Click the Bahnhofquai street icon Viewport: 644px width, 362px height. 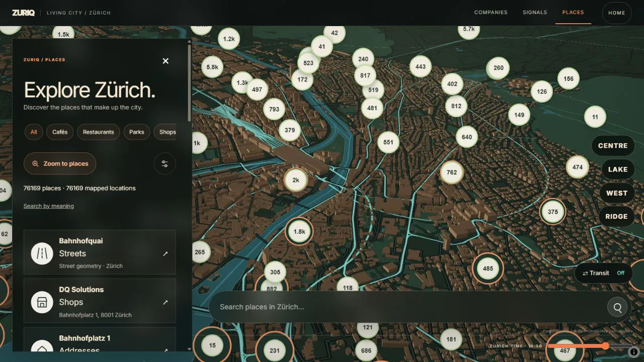point(42,253)
